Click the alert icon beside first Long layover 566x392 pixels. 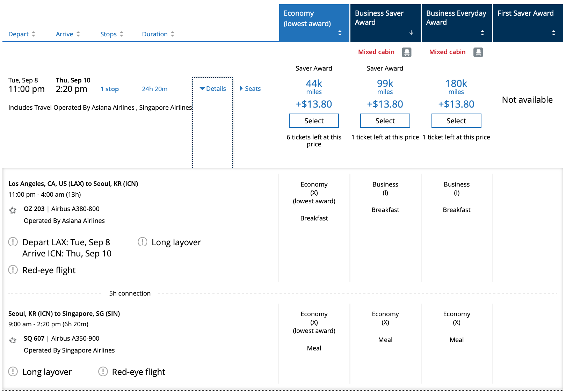point(142,242)
